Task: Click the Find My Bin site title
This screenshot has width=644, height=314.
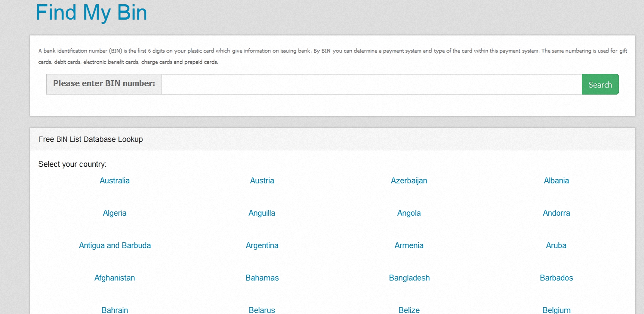Action: (91, 13)
